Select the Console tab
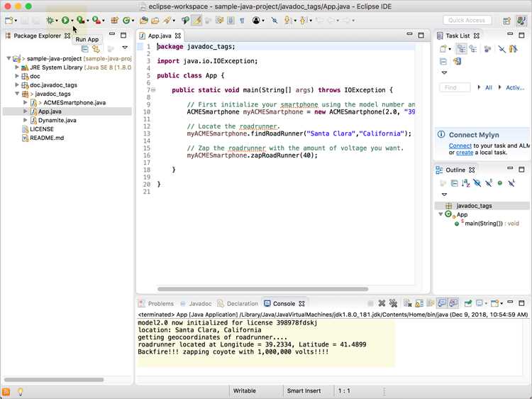 [284, 304]
